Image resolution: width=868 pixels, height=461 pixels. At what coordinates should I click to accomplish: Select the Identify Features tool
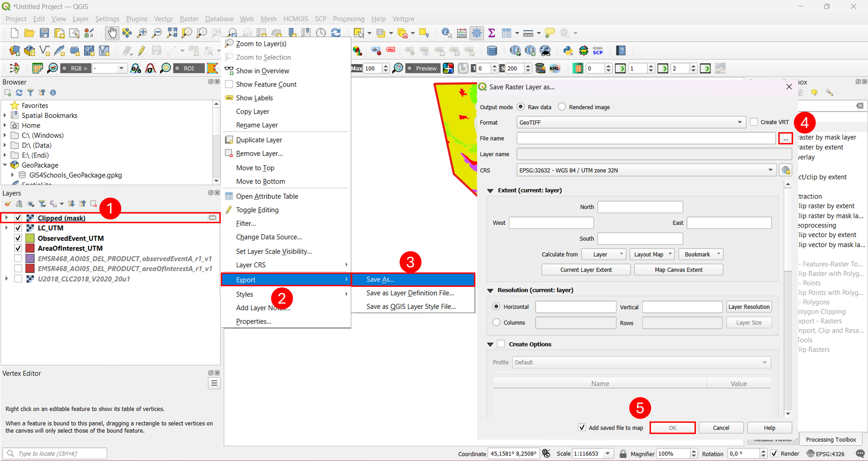click(447, 33)
